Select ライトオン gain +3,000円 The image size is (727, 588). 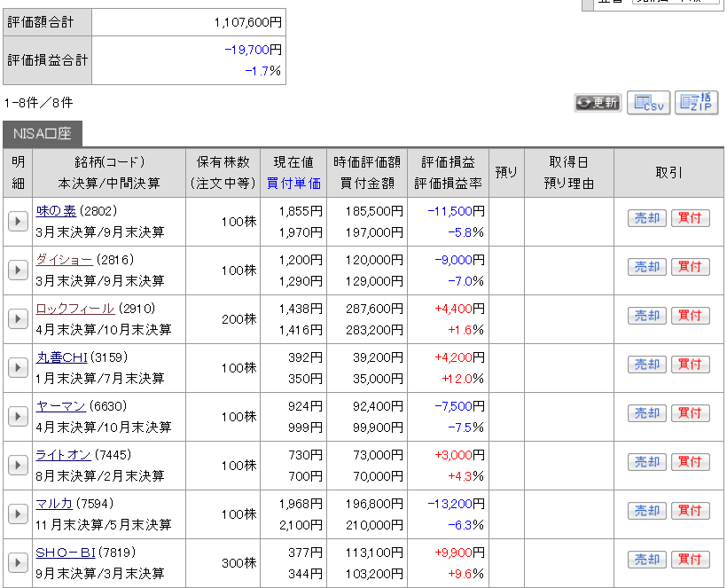coord(459,455)
